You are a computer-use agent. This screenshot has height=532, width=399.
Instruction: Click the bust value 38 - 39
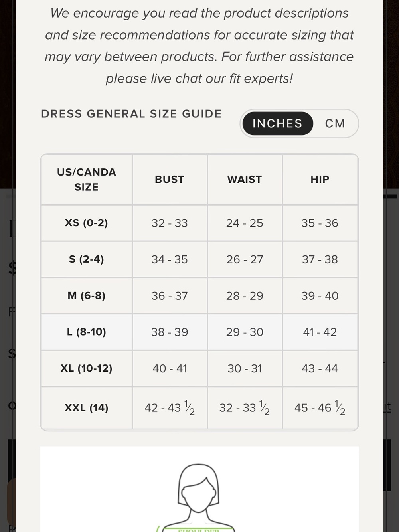[x=170, y=332]
